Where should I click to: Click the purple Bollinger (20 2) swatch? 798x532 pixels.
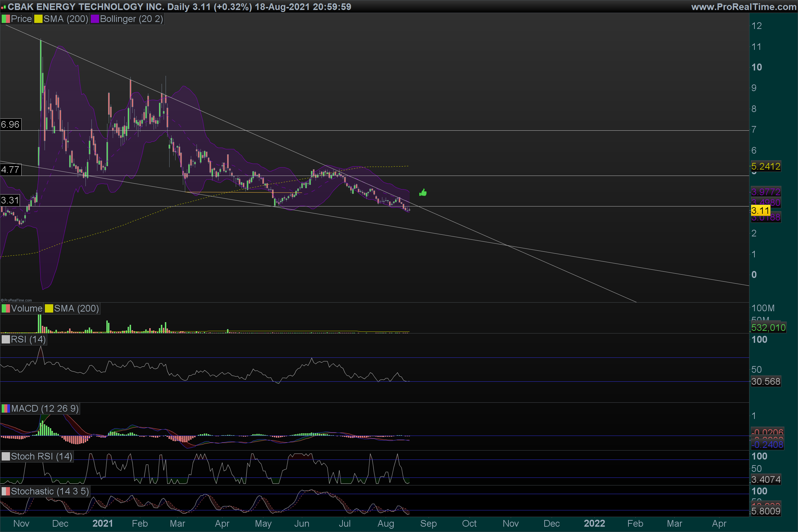[x=95, y=19]
